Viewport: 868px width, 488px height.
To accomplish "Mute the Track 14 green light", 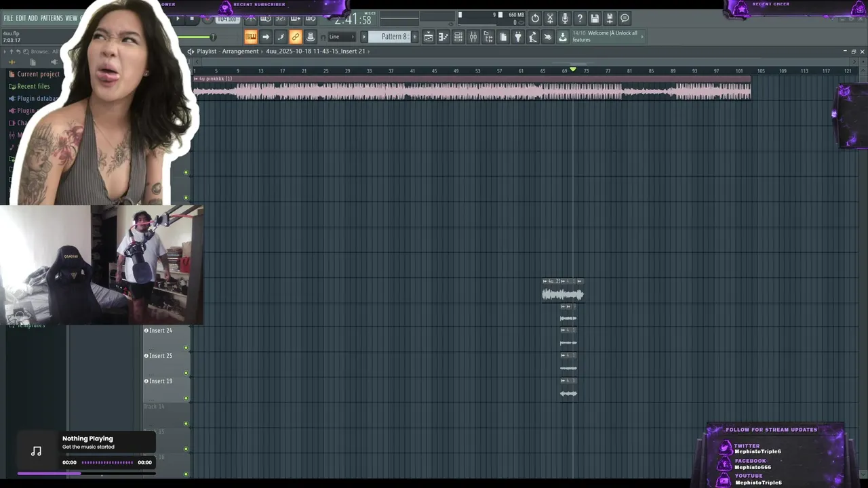I will click(x=186, y=424).
